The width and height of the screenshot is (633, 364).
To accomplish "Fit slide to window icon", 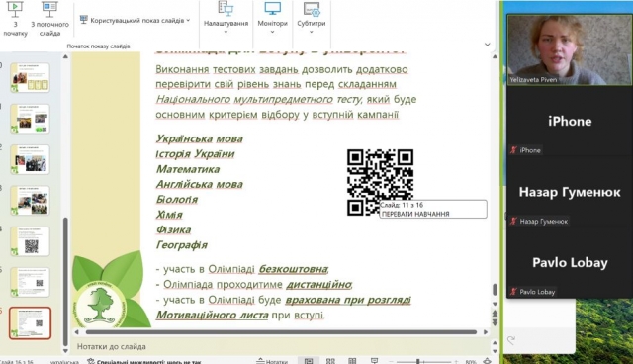I will click(488, 361).
